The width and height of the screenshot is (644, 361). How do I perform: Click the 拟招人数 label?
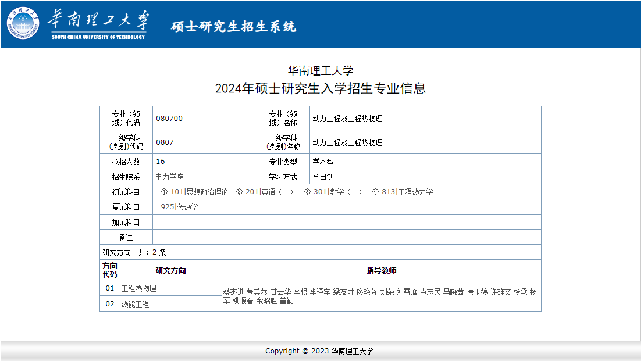[126, 162]
